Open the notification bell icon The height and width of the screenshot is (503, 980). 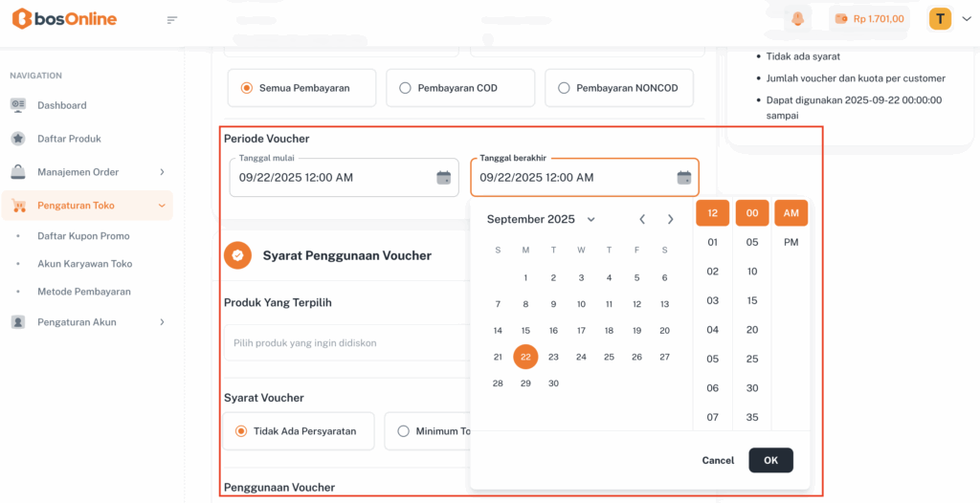(x=797, y=19)
